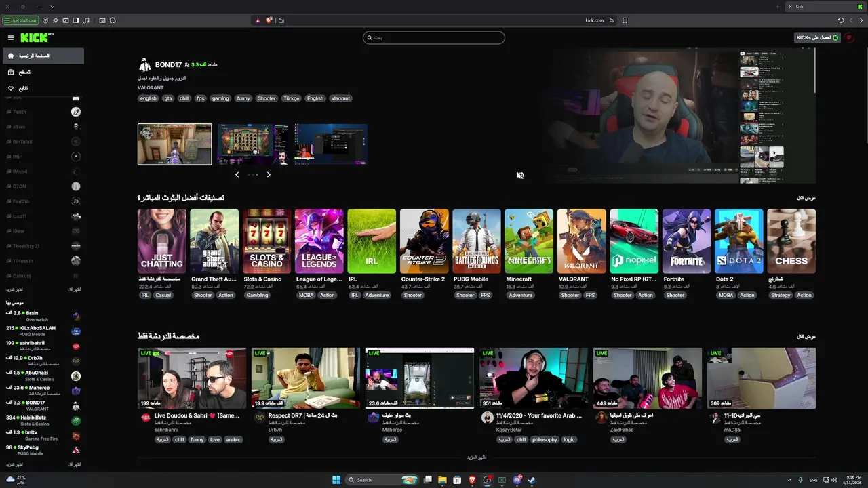Open the KosayBetar stream thumbnail
Screen dimensions: 868x488
click(x=534, y=378)
